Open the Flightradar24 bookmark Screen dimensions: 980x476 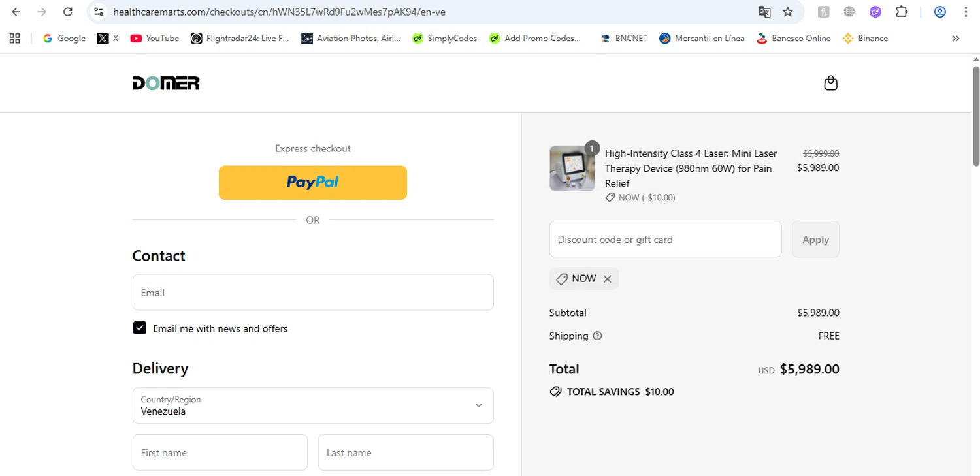(x=240, y=39)
